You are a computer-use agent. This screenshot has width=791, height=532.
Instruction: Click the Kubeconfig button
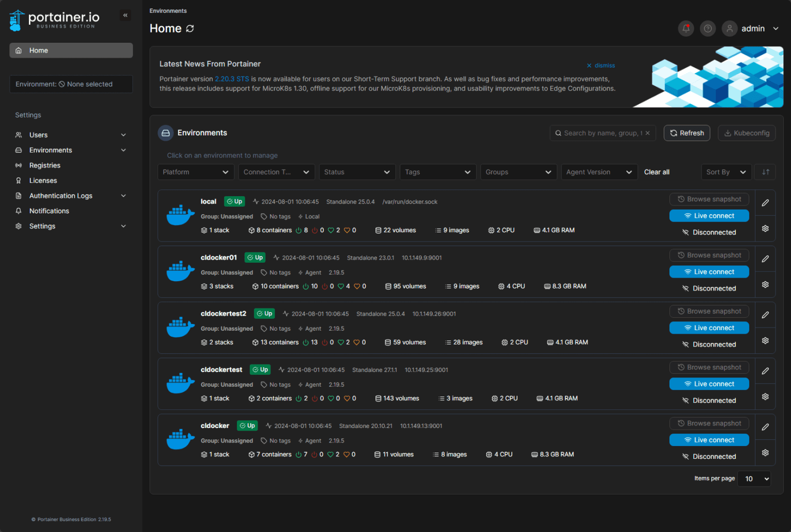(747, 132)
